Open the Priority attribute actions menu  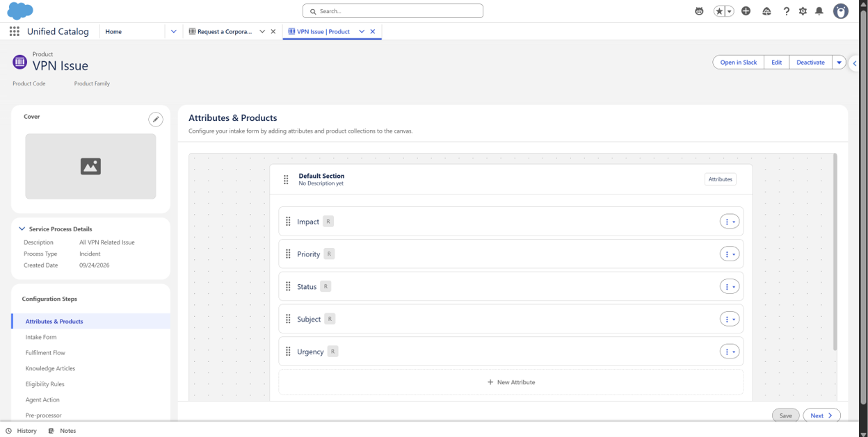tap(730, 254)
